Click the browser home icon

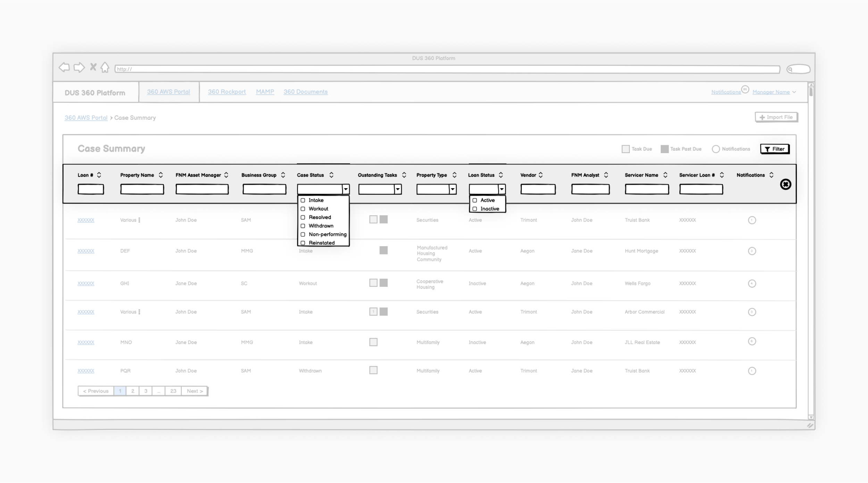pos(105,67)
